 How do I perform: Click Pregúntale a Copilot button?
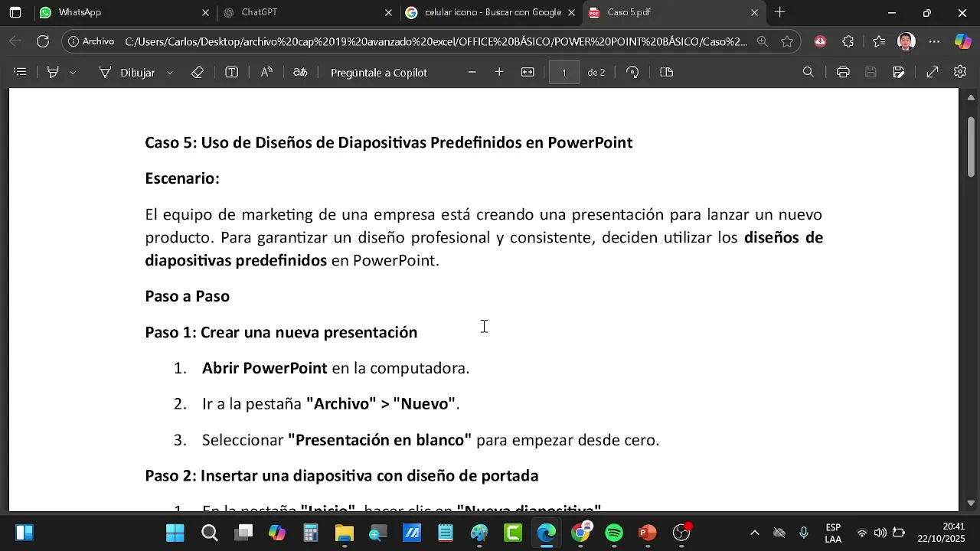click(379, 72)
